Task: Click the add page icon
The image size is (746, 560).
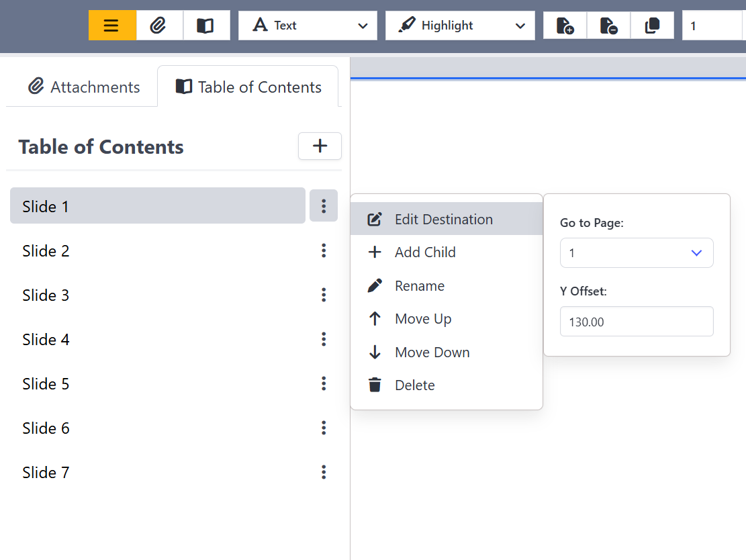Action: click(x=564, y=25)
